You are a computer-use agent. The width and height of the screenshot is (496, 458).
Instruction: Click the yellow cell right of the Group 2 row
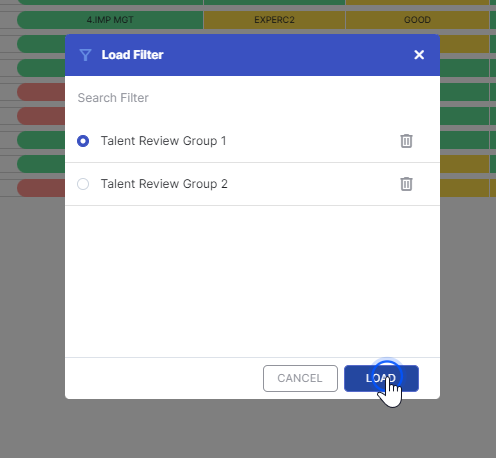tap(464, 188)
